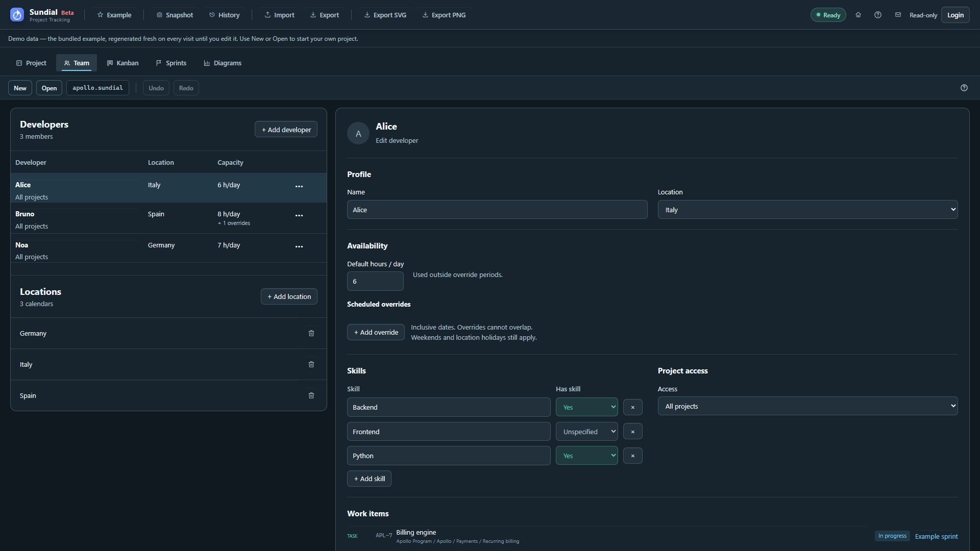This screenshot has width=980, height=551.
Task: Open the help question-mark icon in header
Action: pos(878,15)
